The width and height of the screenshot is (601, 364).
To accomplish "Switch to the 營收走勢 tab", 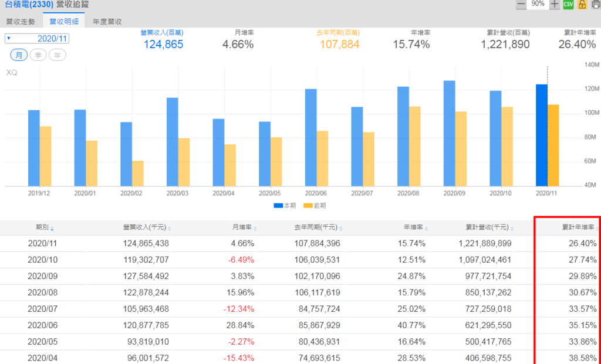I will 21,22.
